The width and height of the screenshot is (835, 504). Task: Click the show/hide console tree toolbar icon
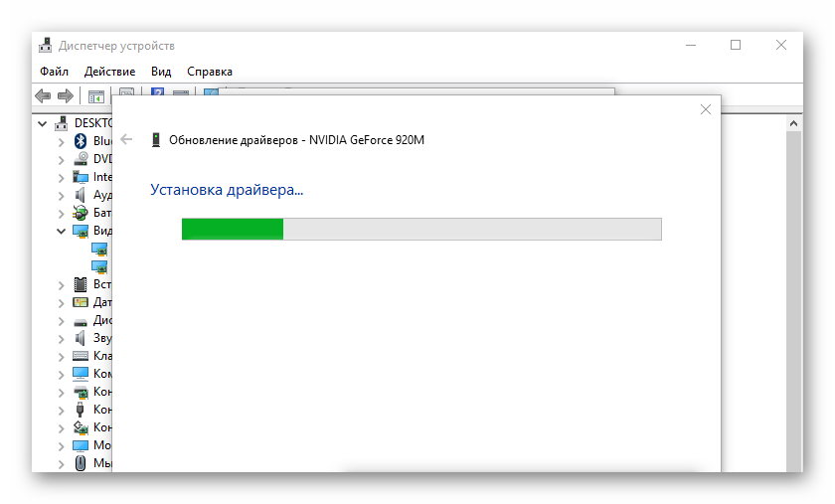(x=96, y=96)
